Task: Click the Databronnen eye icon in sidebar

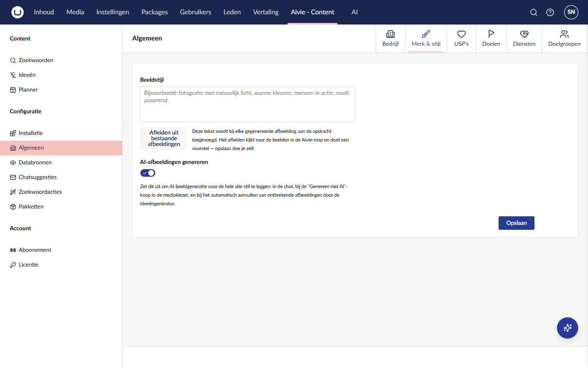Action: (x=13, y=163)
